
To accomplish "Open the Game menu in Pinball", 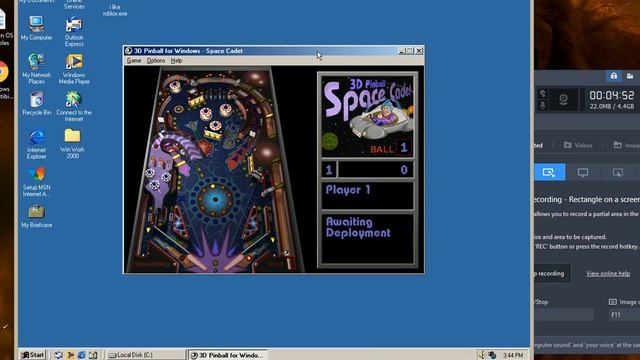I will (133, 60).
